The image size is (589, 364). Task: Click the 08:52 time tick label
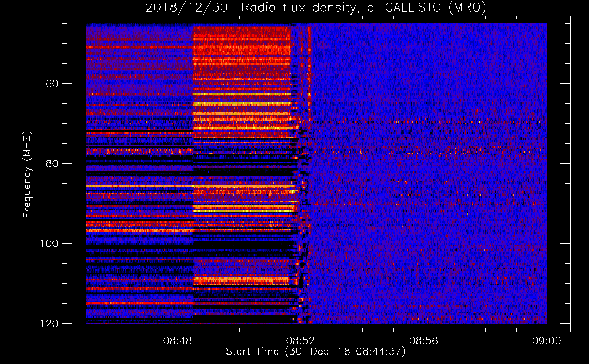pyautogui.click(x=301, y=341)
